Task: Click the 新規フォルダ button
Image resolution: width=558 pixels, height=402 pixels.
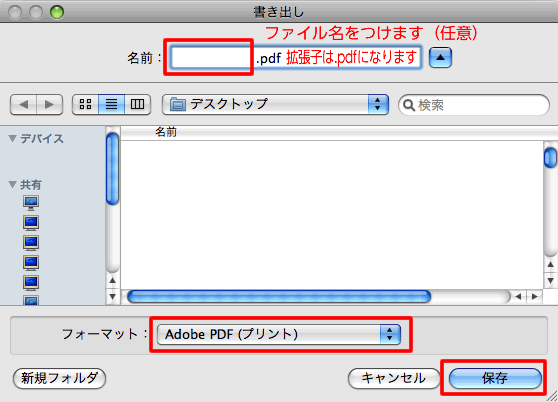Action: pyautogui.click(x=59, y=378)
